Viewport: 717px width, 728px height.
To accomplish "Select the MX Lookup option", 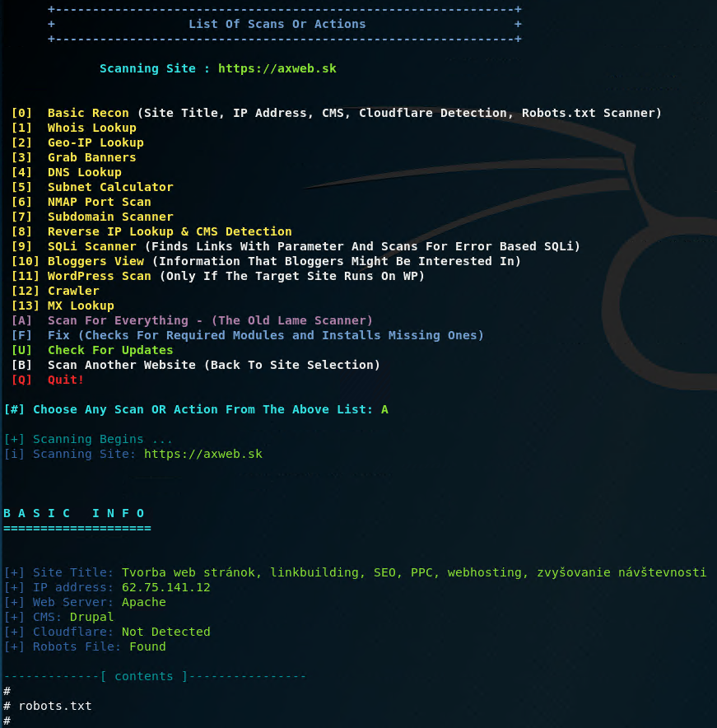I will (81, 306).
